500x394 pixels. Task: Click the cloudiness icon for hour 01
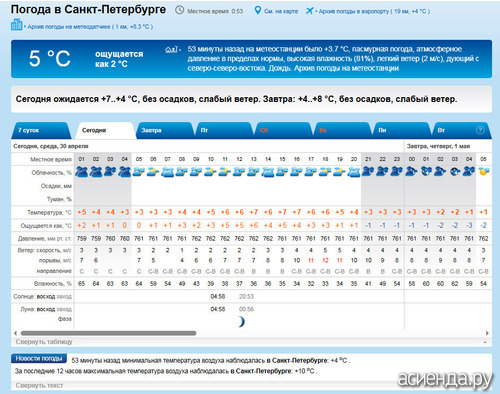[x=81, y=172]
